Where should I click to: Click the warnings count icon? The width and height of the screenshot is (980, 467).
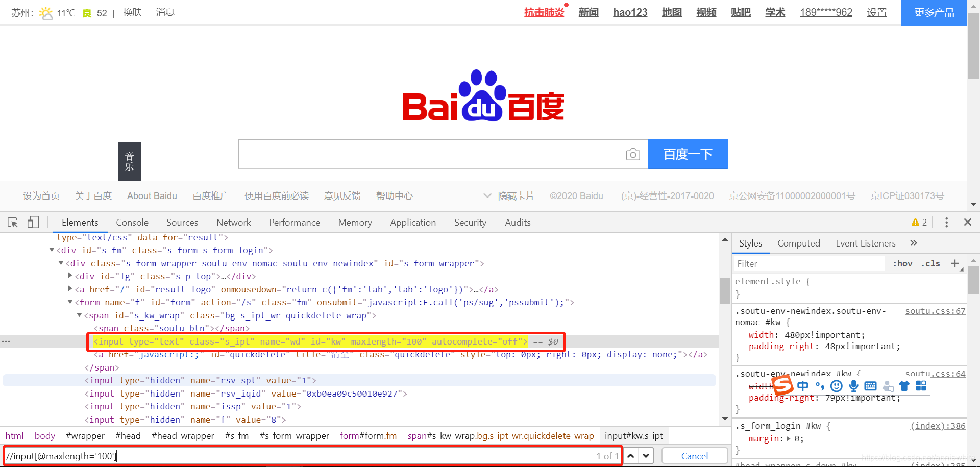click(x=919, y=222)
